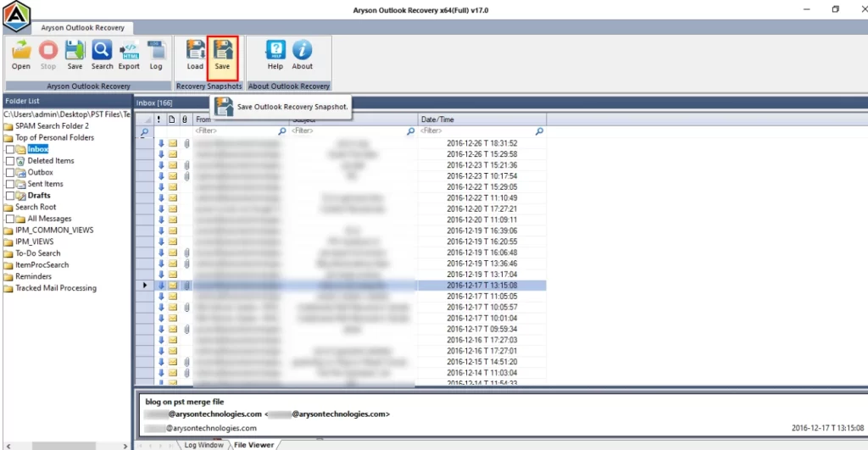This screenshot has height=450, width=868.
Task: Open the Log toolbar icon
Action: tap(156, 55)
